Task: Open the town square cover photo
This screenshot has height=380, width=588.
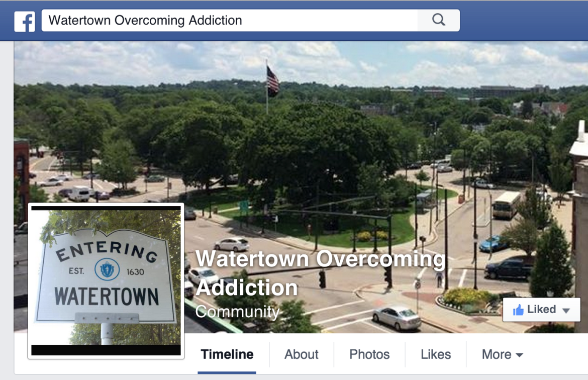Action: click(301, 150)
